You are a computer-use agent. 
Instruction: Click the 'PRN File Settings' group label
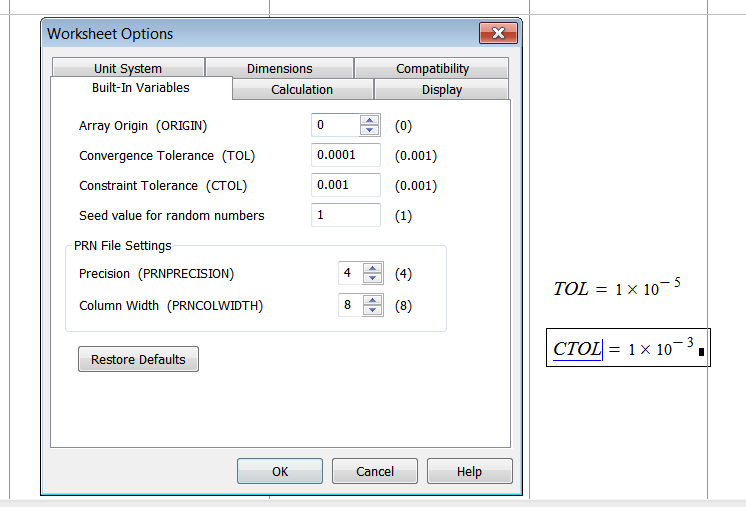(123, 245)
